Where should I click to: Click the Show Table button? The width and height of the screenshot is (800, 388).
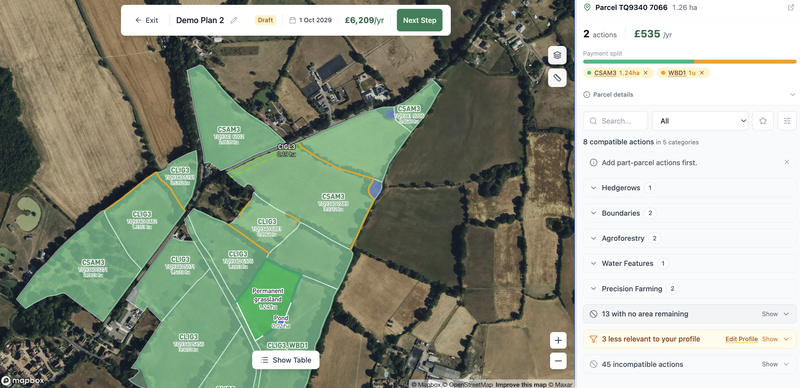(286, 360)
